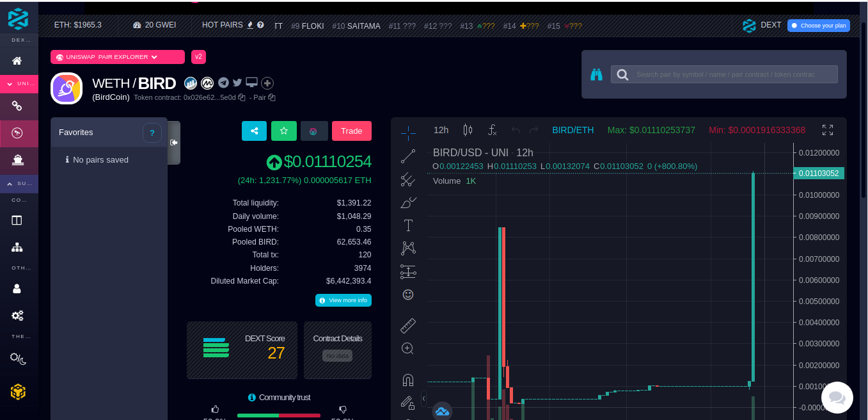Screen dimensions: 868x420
Task: Enter fullscreen chart mode
Action: tap(828, 130)
